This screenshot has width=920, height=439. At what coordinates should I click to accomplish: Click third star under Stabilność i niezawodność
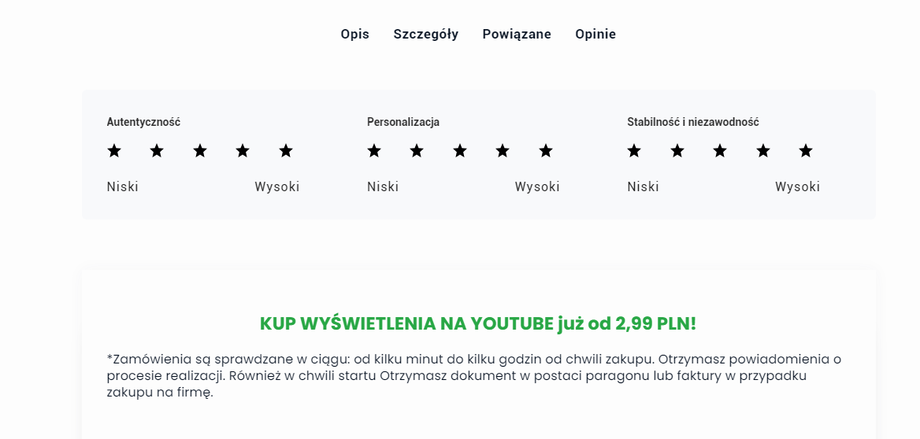pos(720,151)
